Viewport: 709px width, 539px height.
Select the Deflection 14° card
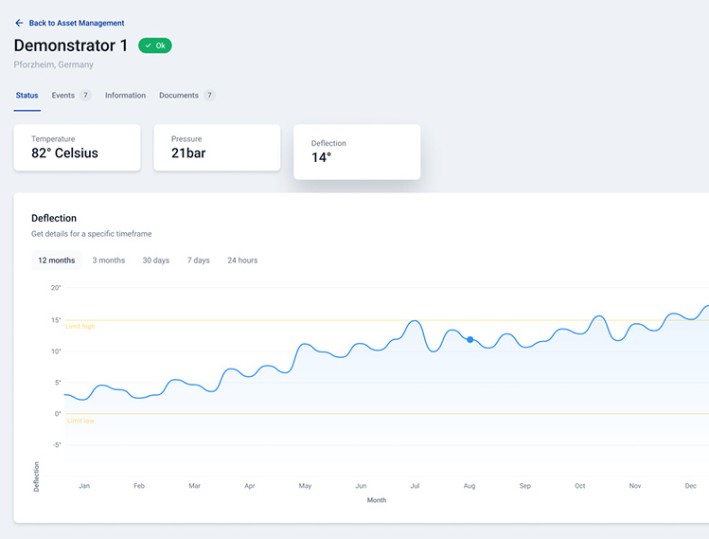pos(357,152)
